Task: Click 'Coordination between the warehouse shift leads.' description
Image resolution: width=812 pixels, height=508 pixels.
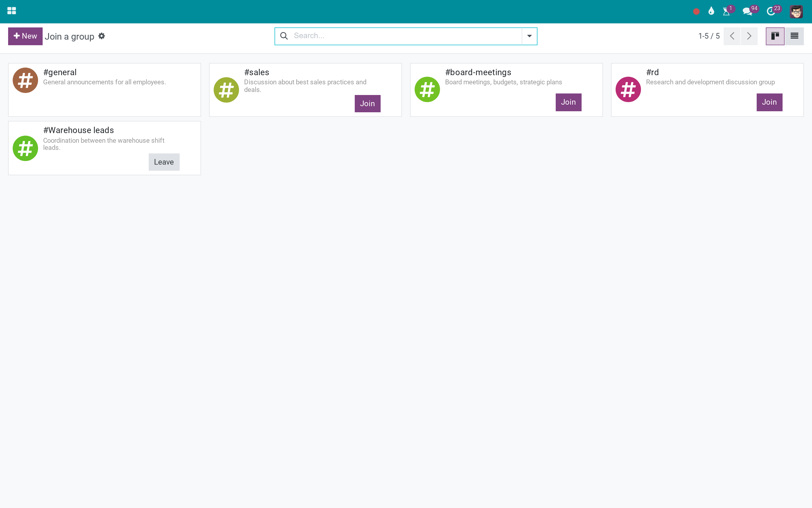Action: 104,144
